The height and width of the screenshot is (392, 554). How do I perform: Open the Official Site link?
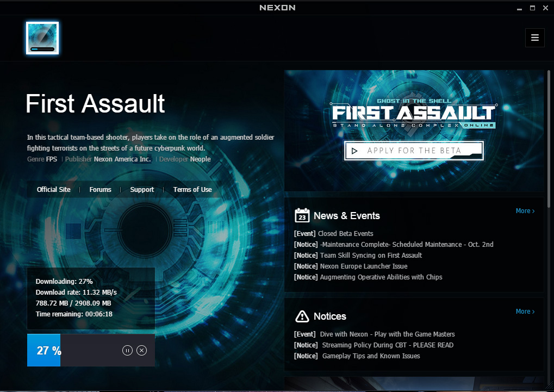coord(54,190)
